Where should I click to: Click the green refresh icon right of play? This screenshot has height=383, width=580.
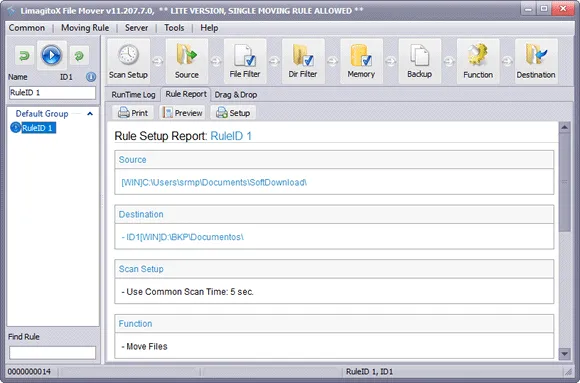79,56
